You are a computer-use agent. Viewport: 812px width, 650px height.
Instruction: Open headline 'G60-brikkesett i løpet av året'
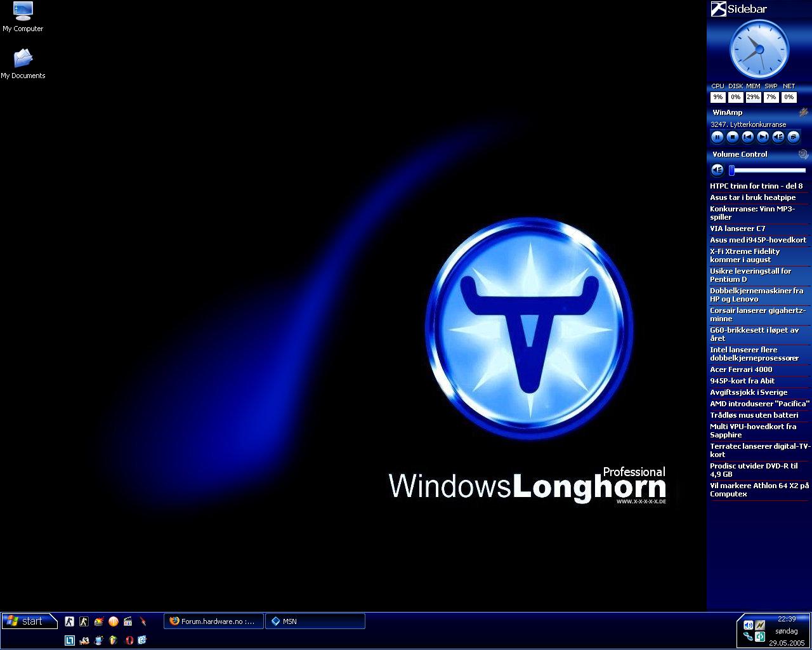[754, 334]
